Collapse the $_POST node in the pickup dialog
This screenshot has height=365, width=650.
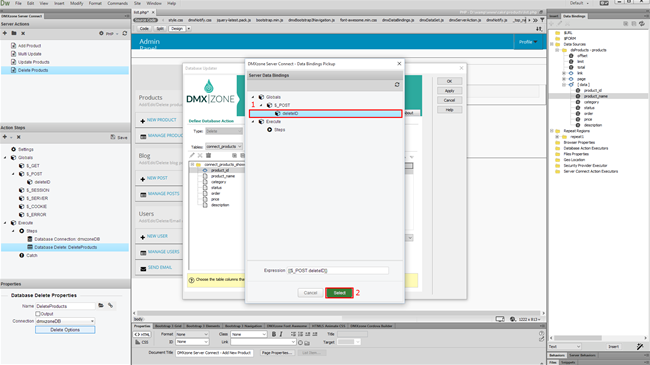point(261,105)
